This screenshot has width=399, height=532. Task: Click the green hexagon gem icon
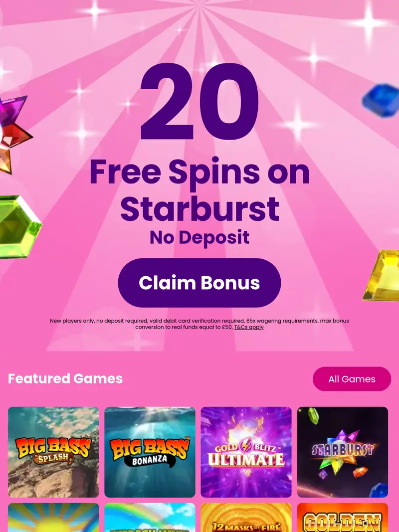[19, 227]
